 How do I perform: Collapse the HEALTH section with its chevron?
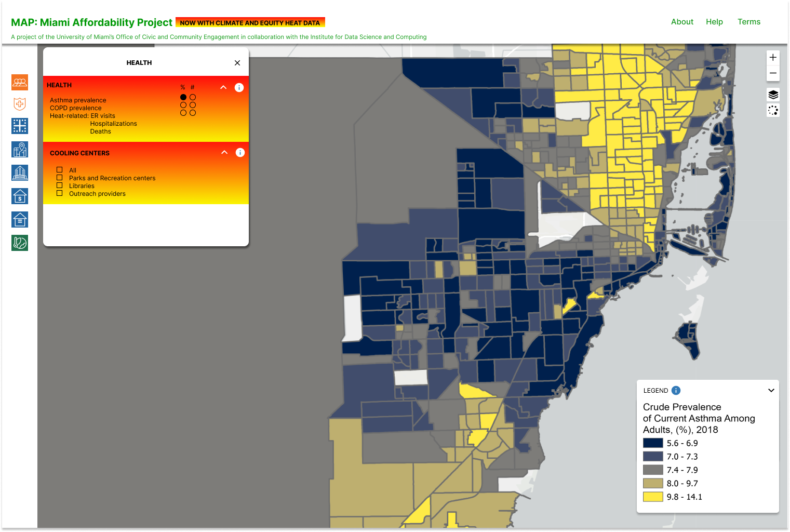click(x=223, y=87)
